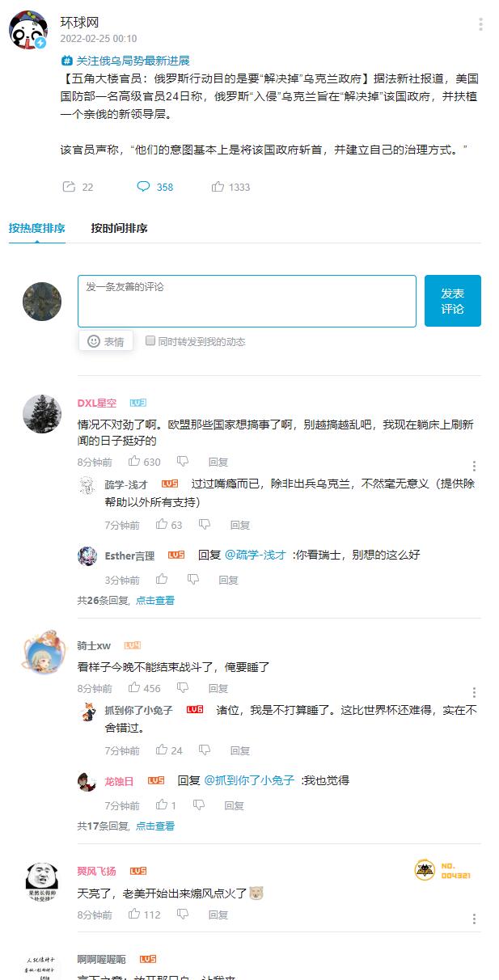Enable 同时转发到我的动态 checkbox

[x=150, y=341]
